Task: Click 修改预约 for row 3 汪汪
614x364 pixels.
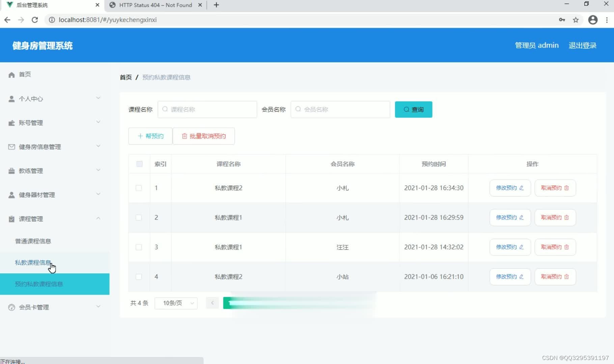Action: tap(510, 247)
